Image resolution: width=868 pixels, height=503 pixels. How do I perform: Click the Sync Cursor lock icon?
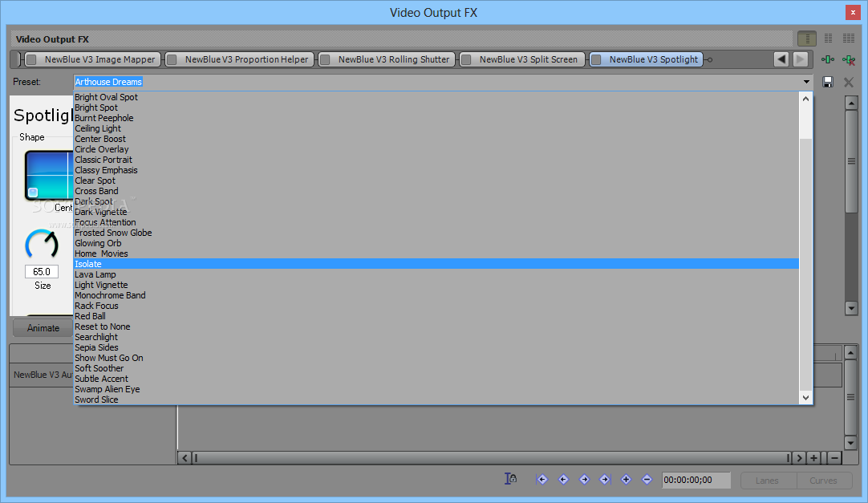pyautogui.click(x=510, y=479)
